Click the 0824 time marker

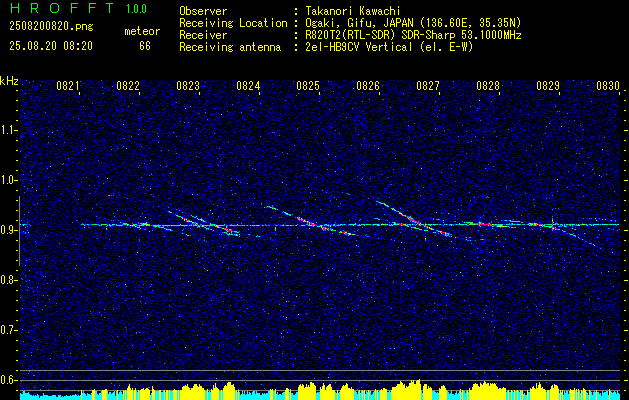(248, 86)
